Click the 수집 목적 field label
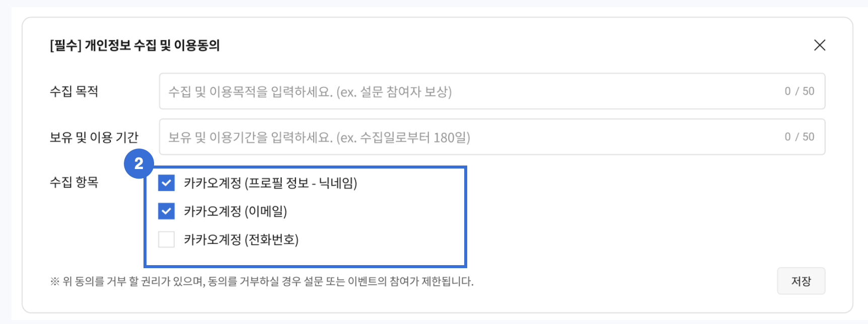This screenshot has width=868, height=324. tap(74, 92)
